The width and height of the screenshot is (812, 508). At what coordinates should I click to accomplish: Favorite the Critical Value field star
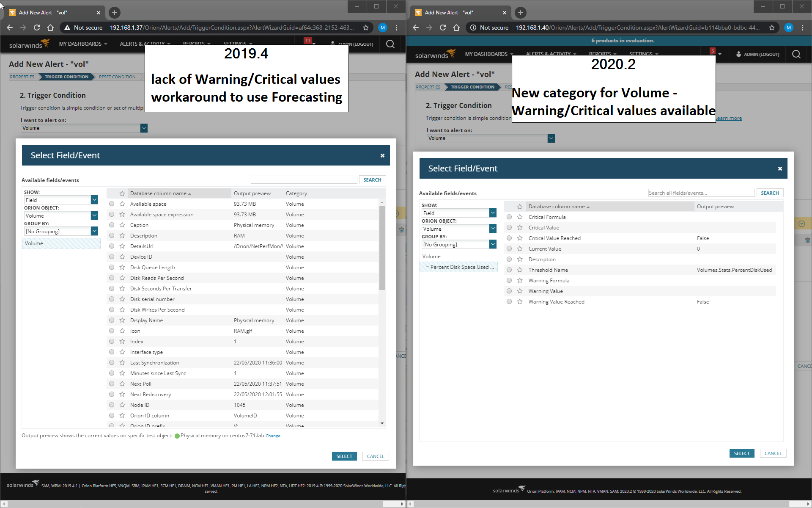[x=520, y=228]
